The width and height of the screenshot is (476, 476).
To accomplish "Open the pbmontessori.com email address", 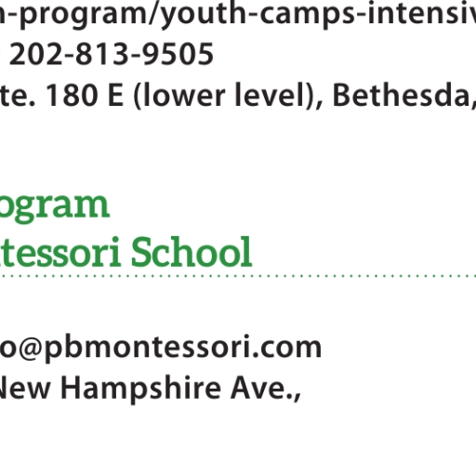I will 161,348.
